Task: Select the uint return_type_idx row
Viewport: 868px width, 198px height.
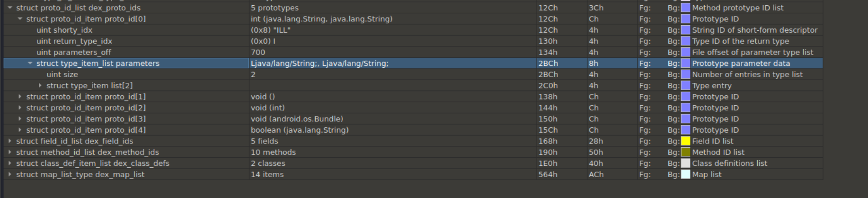Action: 74,41
